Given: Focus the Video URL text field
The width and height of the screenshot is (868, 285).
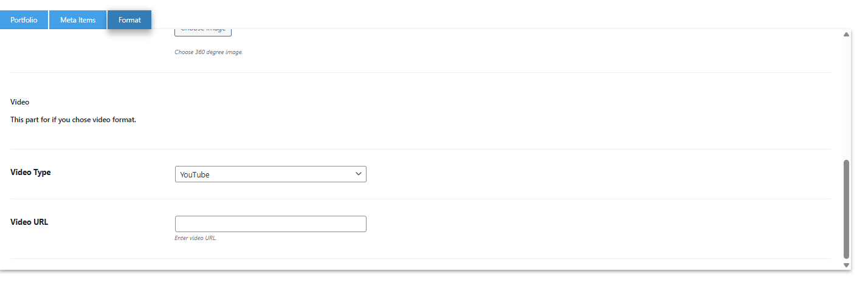Looking at the screenshot, I should [270, 224].
